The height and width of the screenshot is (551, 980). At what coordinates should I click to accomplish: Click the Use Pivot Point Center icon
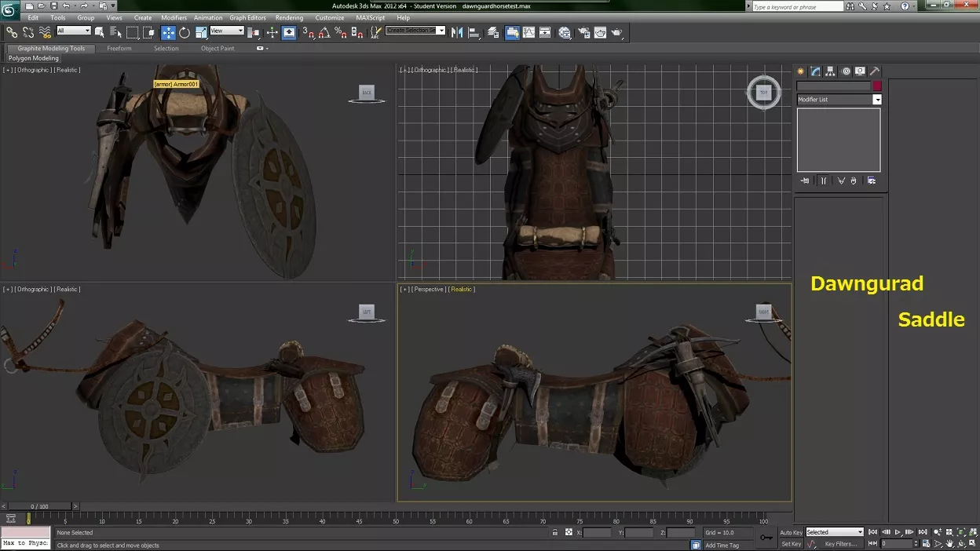click(x=253, y=32)
